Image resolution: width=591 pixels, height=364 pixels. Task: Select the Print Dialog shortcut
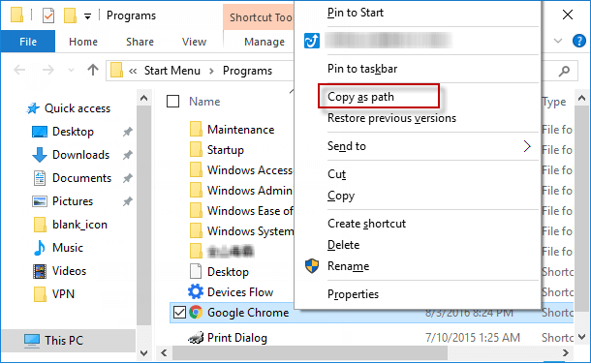(236, 338)
